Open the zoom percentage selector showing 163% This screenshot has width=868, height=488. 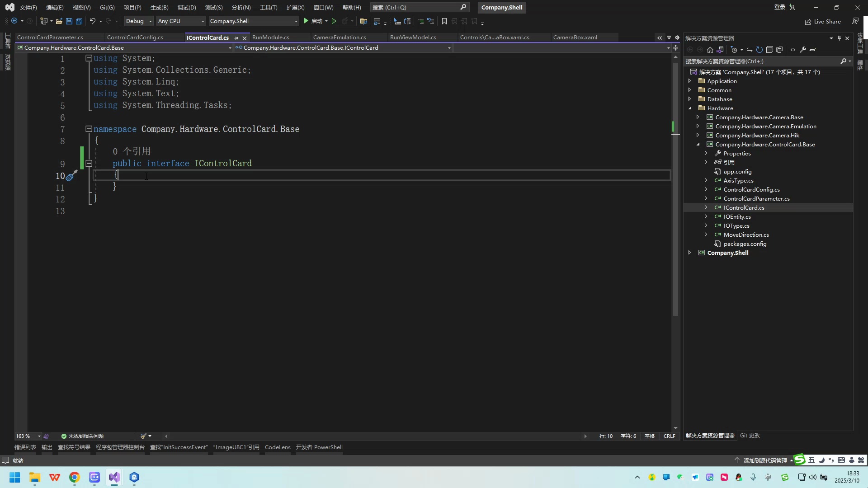[26, 436]
